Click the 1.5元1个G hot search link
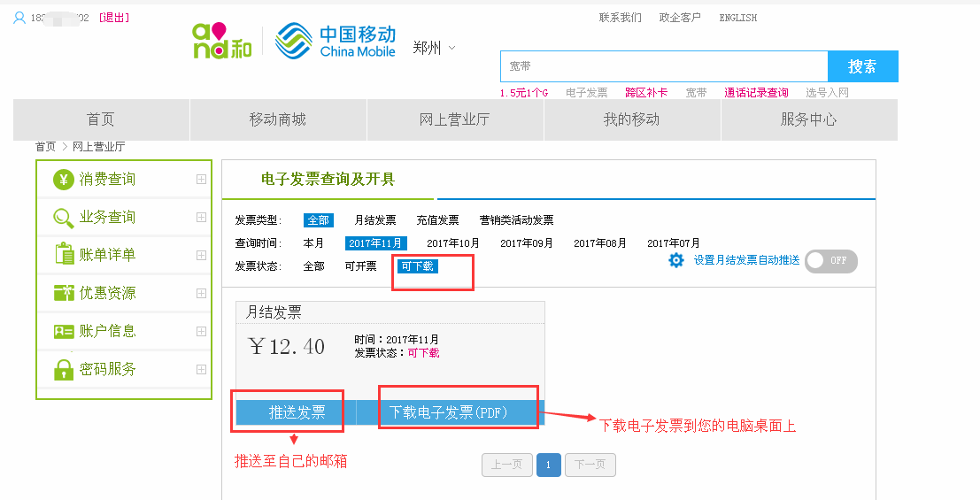 (524, 93)
